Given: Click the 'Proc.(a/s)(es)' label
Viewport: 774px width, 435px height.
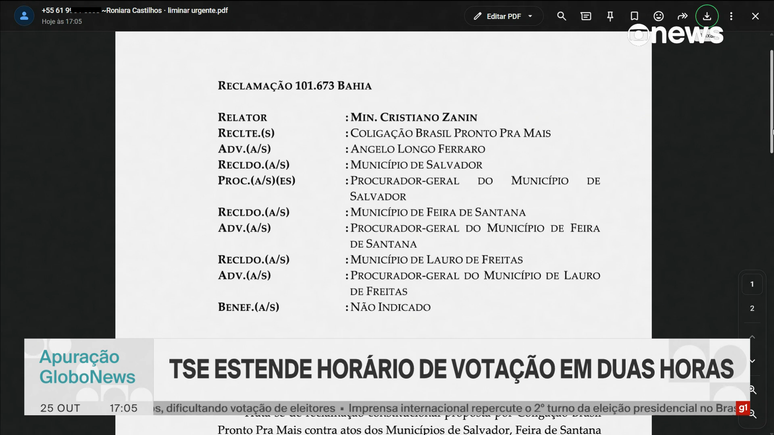Looking at the screenshot, I should (256, 181).
